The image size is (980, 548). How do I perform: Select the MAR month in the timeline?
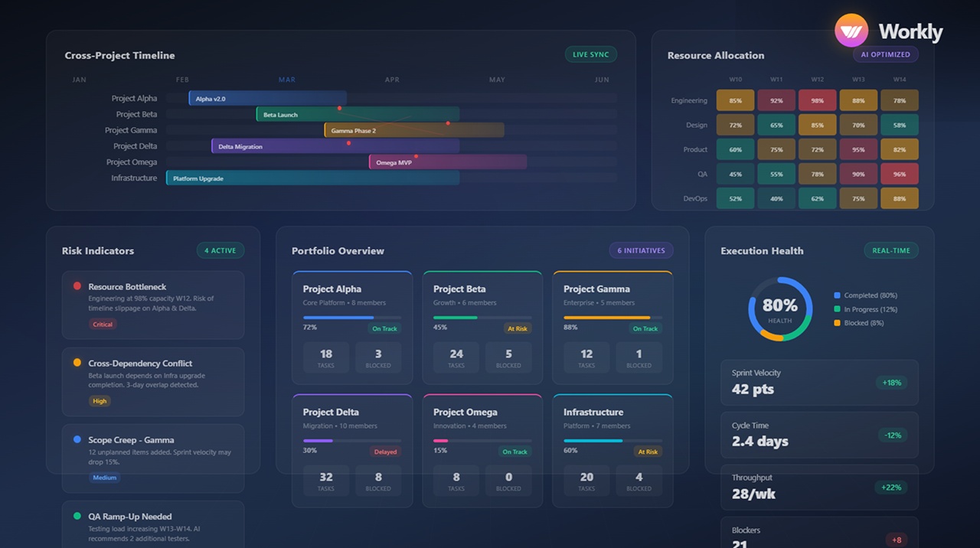(287, 80)
